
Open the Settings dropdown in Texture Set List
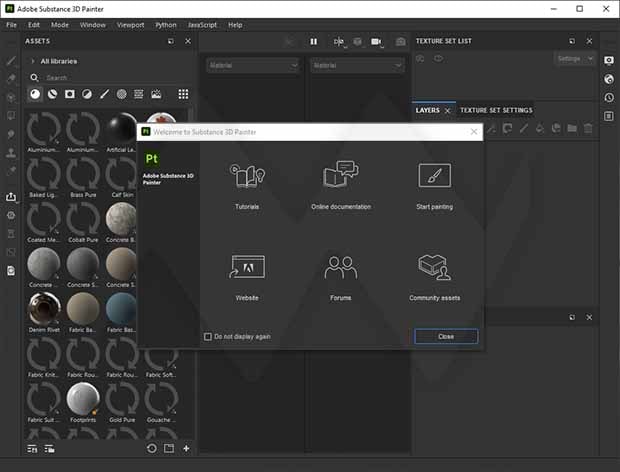click(x=575, y=59)
